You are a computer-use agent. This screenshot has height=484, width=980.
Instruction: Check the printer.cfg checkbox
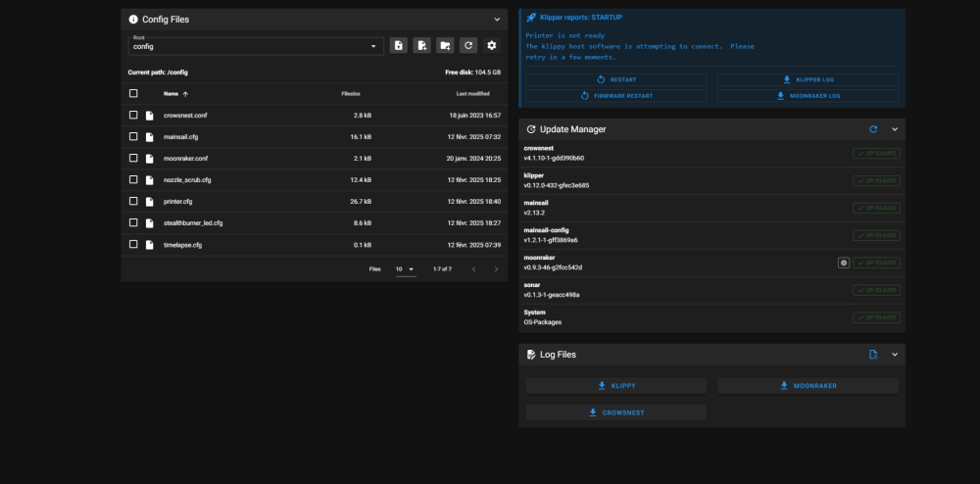(x=133, y=201)
